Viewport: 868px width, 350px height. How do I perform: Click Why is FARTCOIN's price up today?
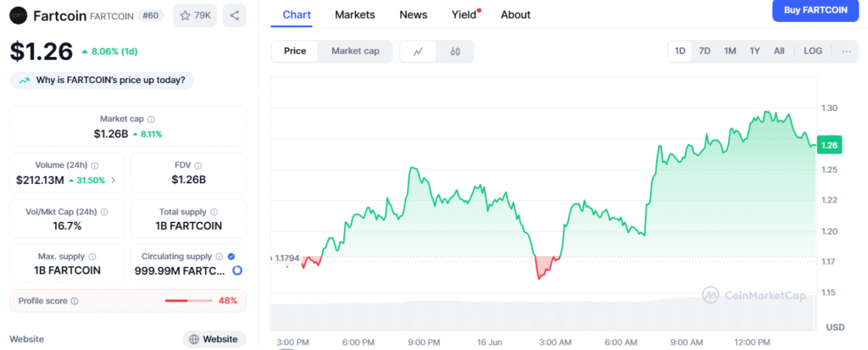pyautogui.click(x=102, y=81)
